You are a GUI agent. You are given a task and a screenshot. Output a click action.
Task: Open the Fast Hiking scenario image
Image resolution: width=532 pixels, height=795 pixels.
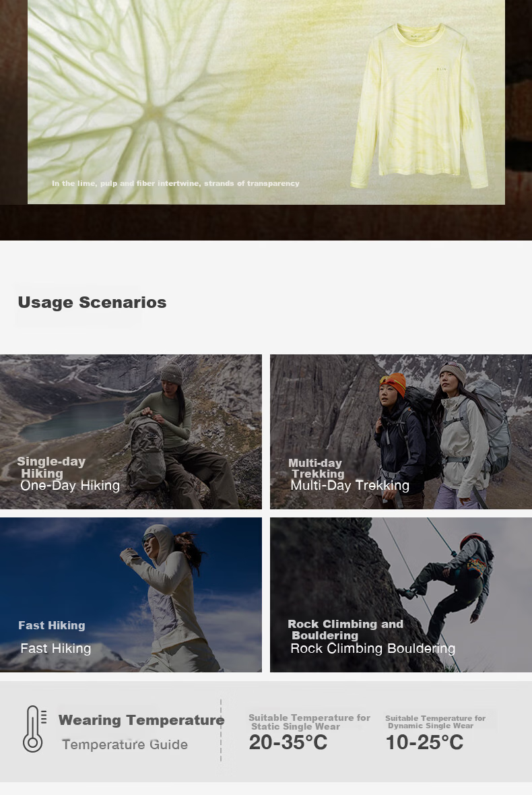pyautogui.click(x=131, y=595)
